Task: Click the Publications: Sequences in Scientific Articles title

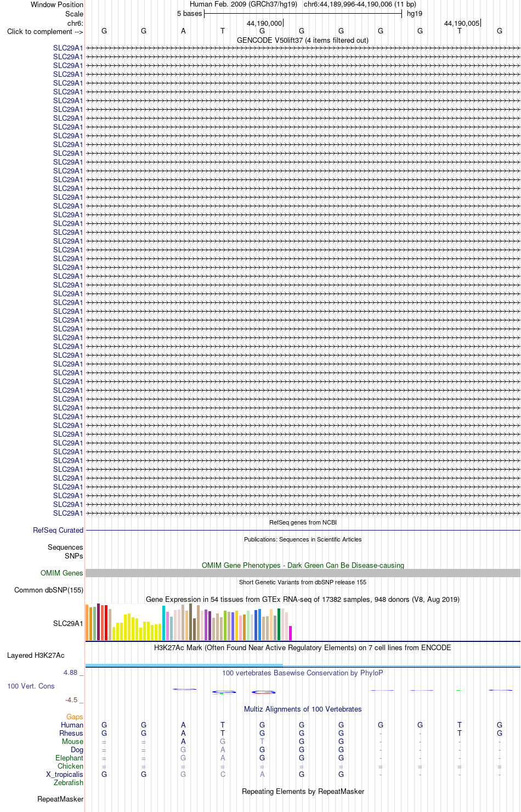Action: (x=303, y=540)
